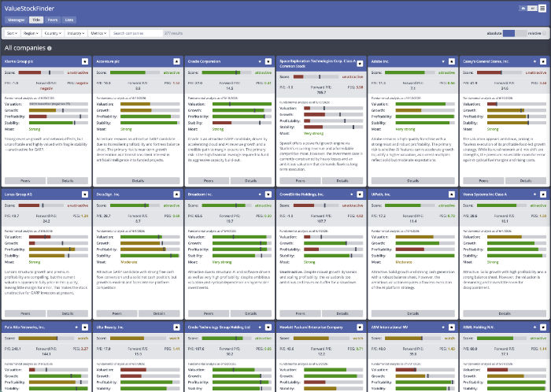551x392 pixels.
Task: Select the highlighted tab next to Messages
Action: coord(36,20)
